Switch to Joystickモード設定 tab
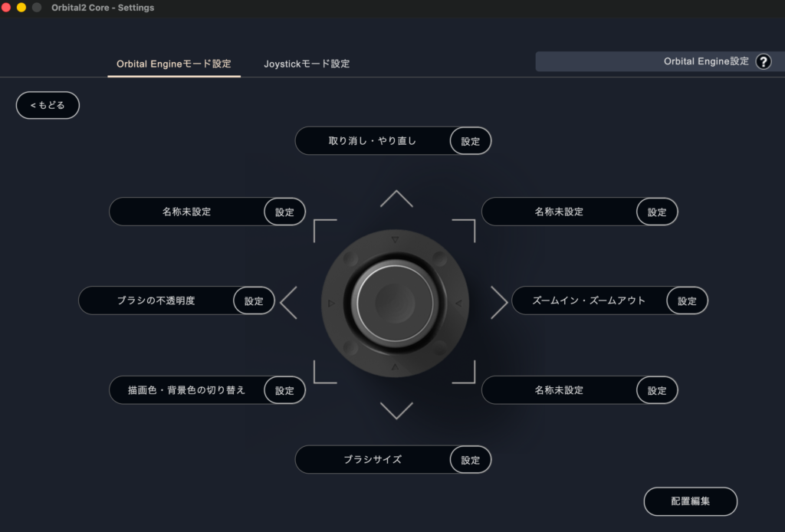The height and width of the screenshot is (532, 785). click(x=307, y=64)
